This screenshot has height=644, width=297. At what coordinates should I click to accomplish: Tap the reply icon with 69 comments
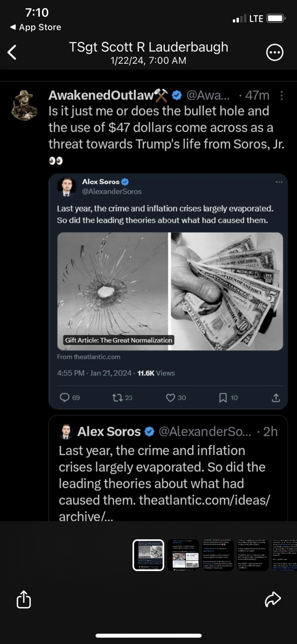[x=65, y=397]
